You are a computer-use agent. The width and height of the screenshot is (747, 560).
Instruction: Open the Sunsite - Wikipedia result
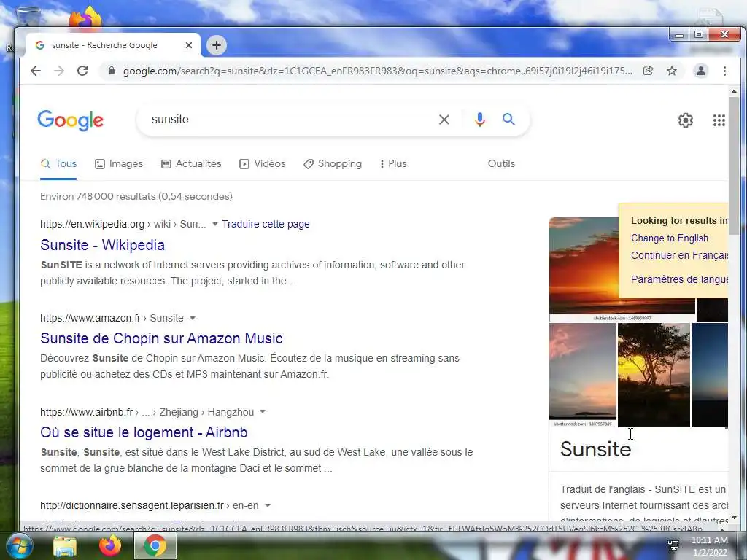point(102,245)
